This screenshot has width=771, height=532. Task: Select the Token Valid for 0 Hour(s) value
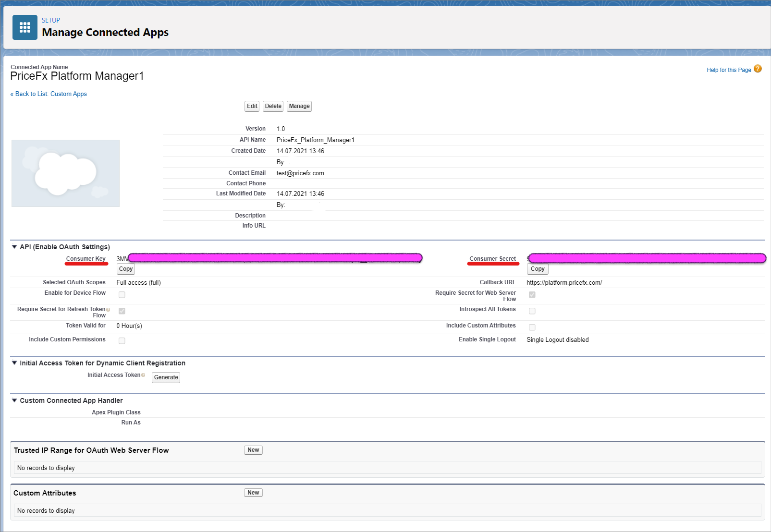click(x=129, y=326)
